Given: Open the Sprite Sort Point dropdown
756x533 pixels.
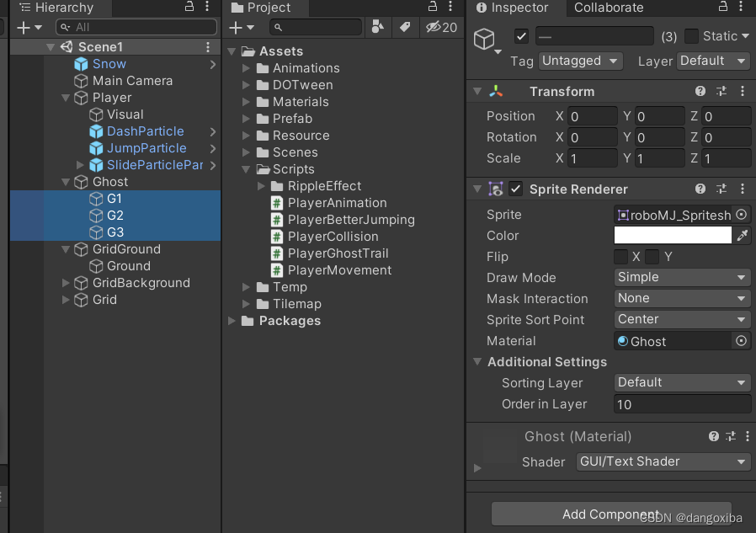Looking at the screenshot, I should [x=682, y=319].
